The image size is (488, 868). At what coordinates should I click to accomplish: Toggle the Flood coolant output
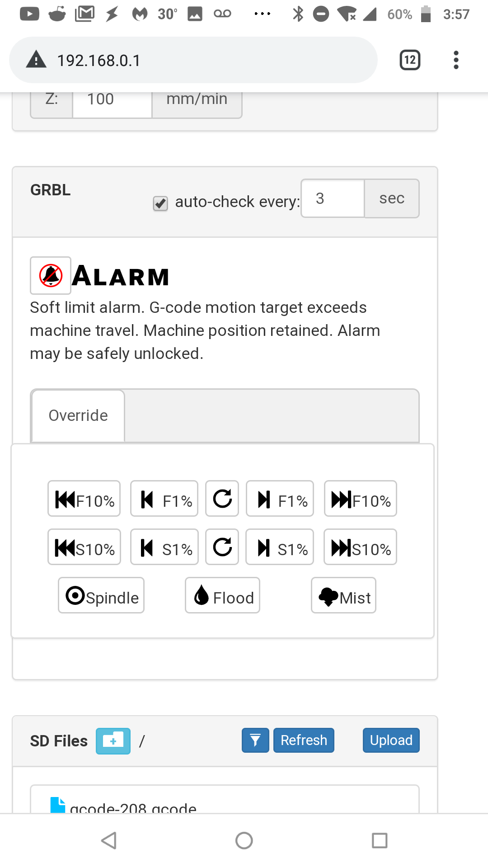click(x=222, y=596)
